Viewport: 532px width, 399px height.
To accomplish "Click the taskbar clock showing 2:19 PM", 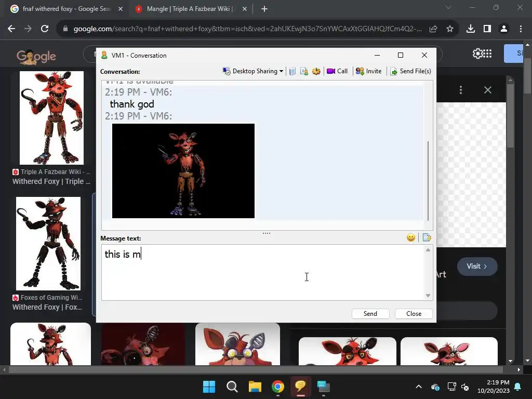I will tap(494, 387).
